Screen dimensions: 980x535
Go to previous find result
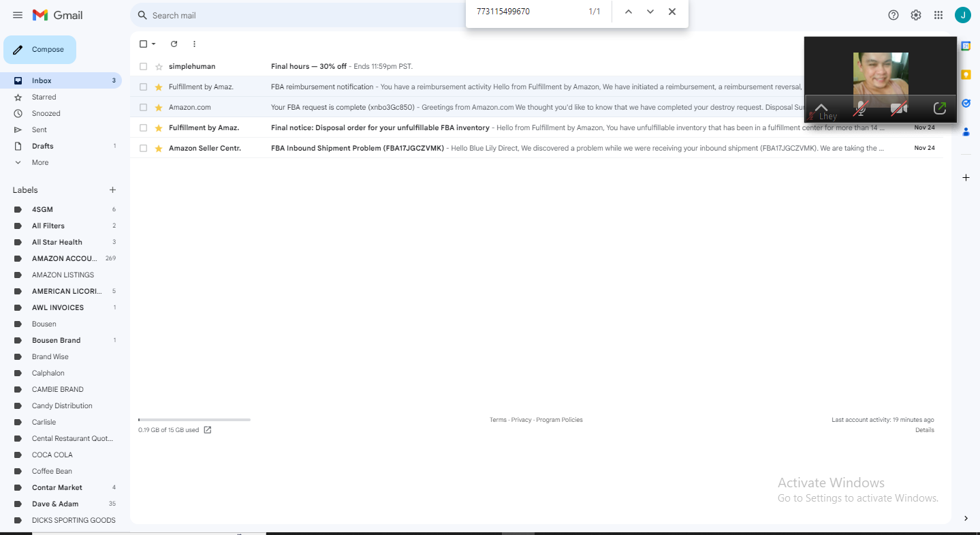point(629,12)
